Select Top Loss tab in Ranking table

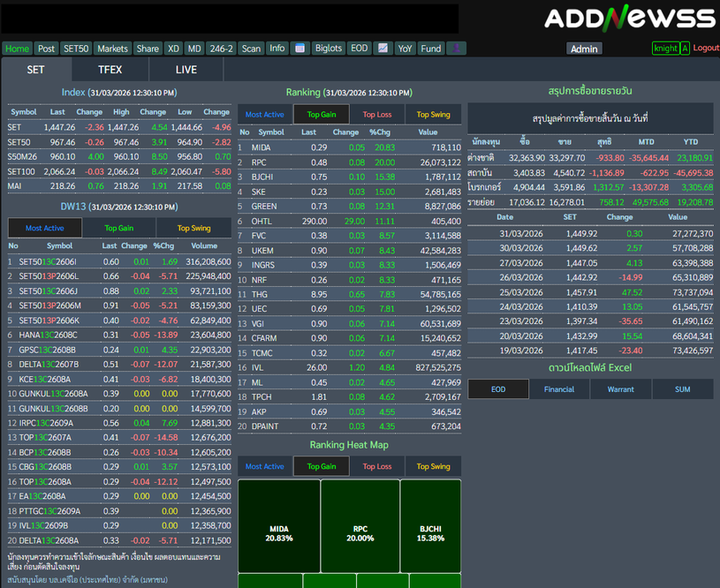(377, 114)
